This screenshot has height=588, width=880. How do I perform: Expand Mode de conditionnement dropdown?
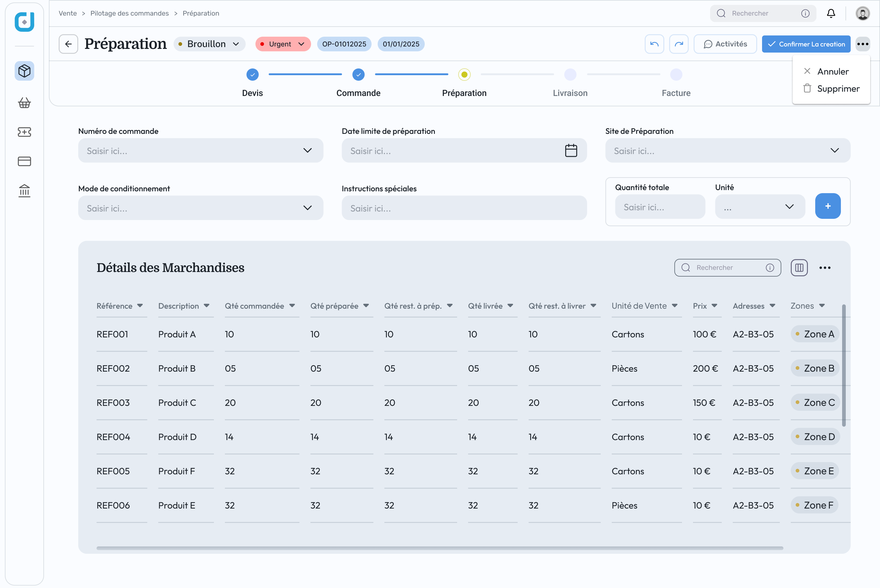(307, 208)
